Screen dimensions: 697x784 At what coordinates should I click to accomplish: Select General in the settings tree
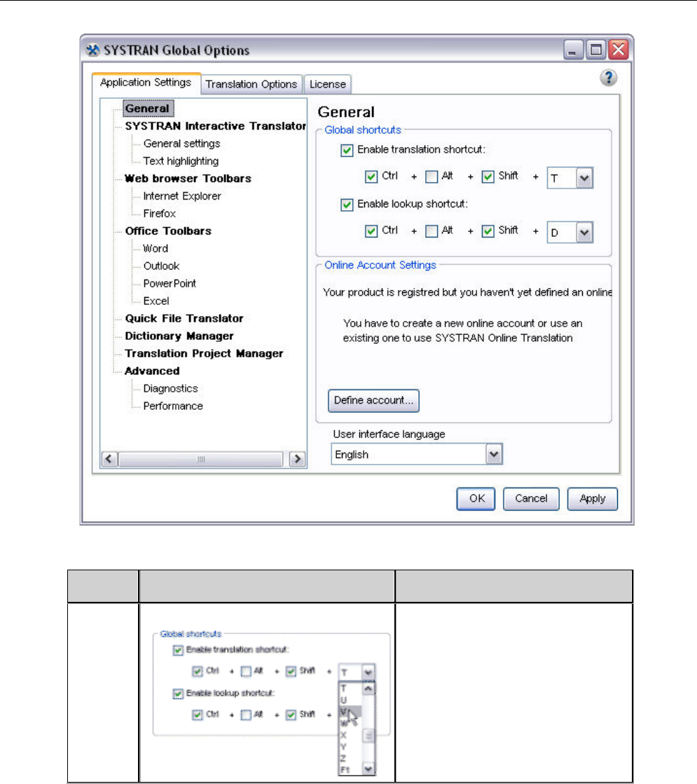(148, 109)
